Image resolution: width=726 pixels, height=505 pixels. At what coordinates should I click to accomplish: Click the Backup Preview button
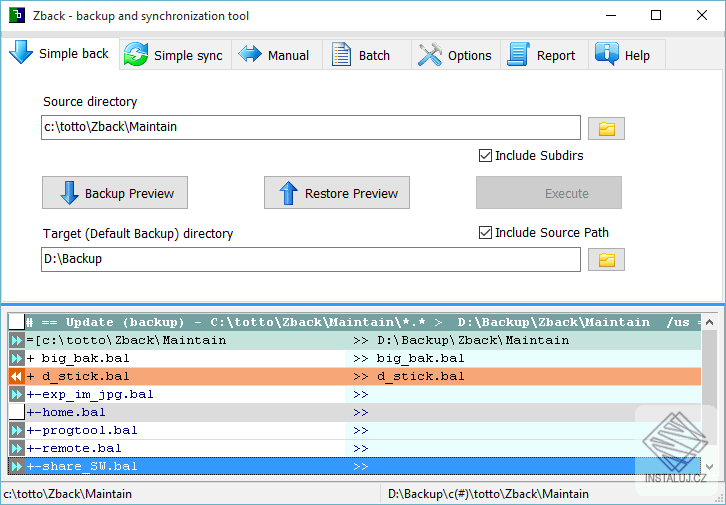115,193
